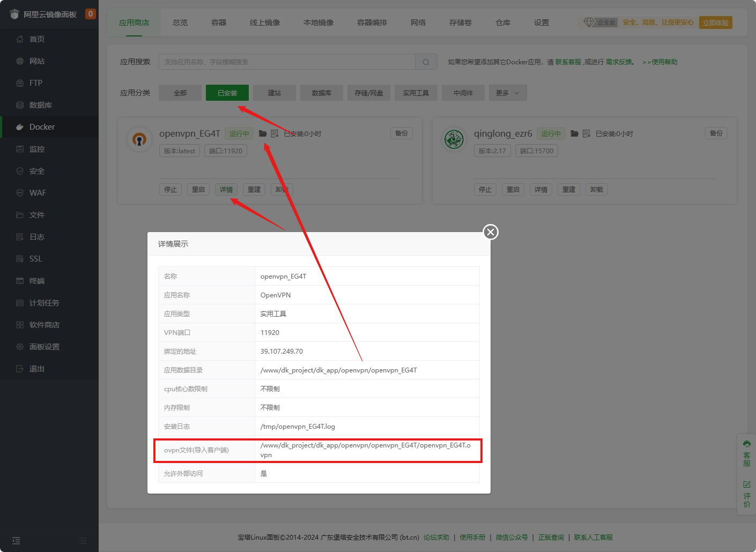The height and width of the screenshot is (552, 756).
Task: Open 数据库 in the left sidebar
Action: (40, 105)
